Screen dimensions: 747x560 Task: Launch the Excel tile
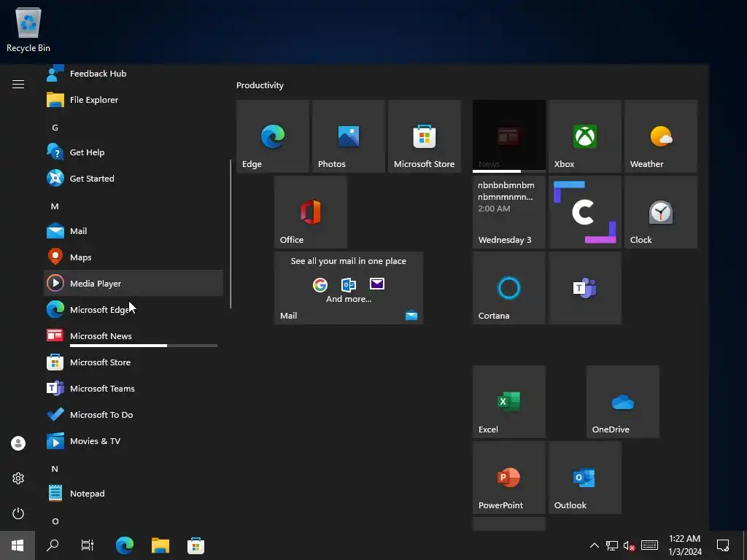pos(508,402)
